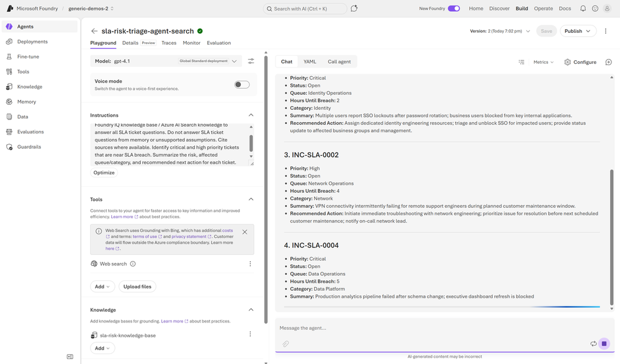620x364 pixels.
Task: Click the attach file paperclip icon
Action: point(285,344)
